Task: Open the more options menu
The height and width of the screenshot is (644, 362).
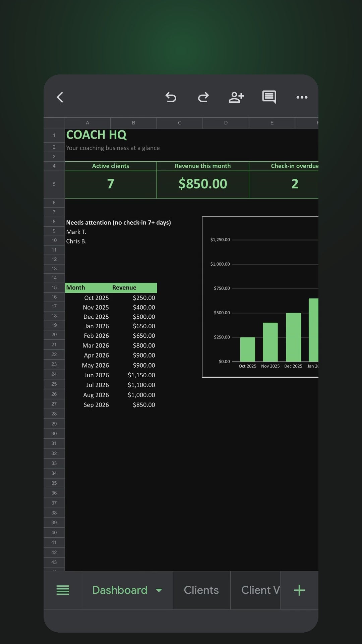Action: coord(302,97)
